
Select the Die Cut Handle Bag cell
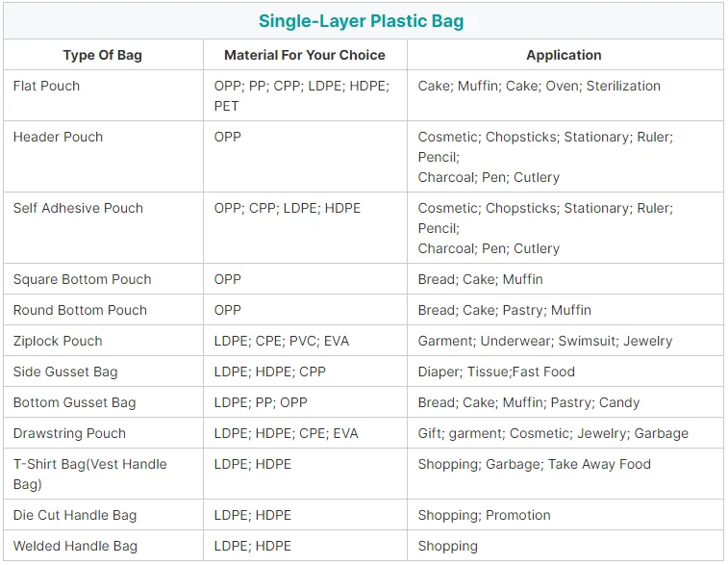[75, 515]
